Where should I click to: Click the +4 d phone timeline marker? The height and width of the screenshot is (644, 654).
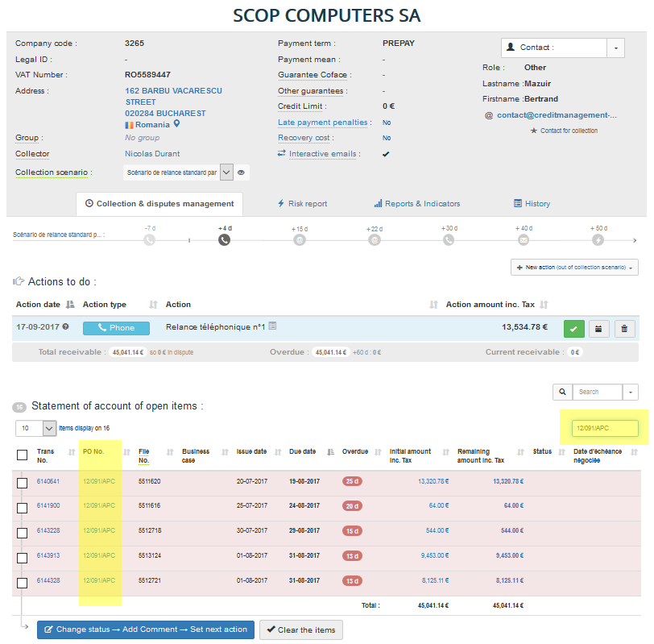224,240
